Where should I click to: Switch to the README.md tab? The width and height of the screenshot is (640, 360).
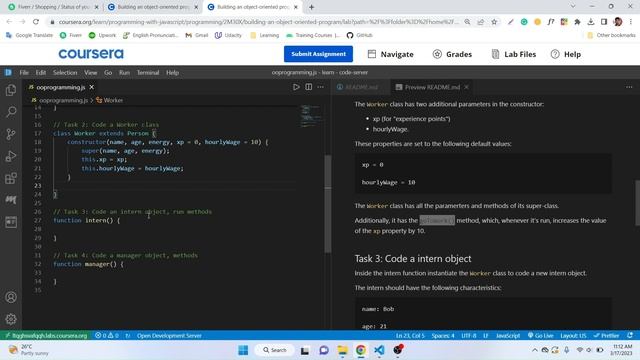point(361,87)
